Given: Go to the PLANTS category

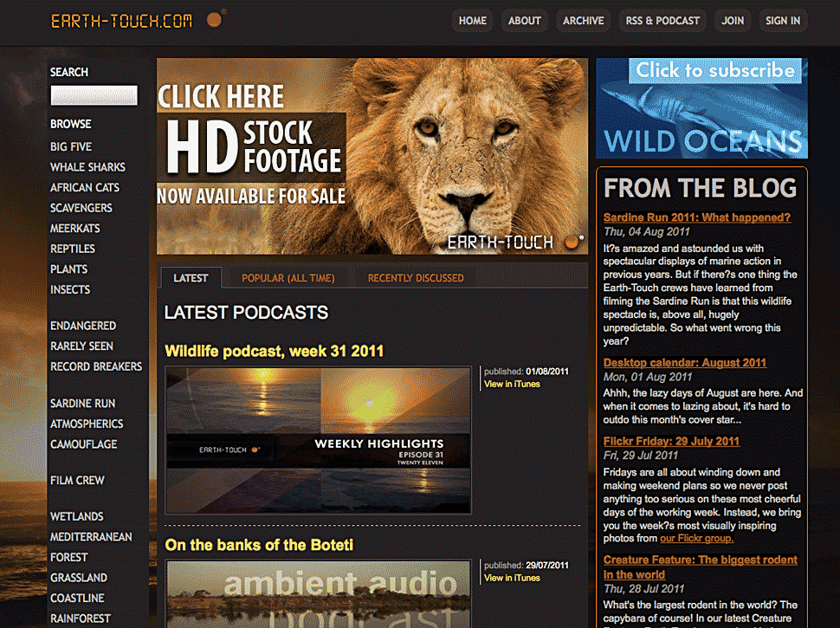Looking at the screenshot, I should (x=69, y=269).
